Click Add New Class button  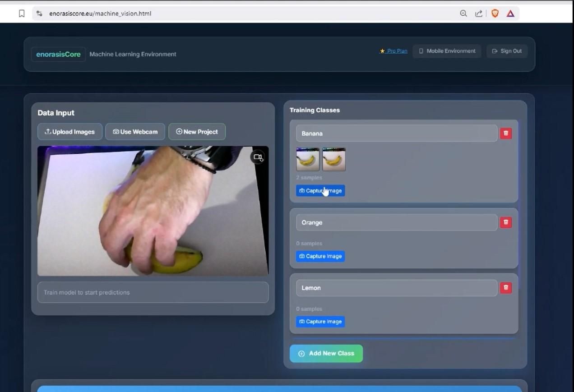(x=326, y=354)
